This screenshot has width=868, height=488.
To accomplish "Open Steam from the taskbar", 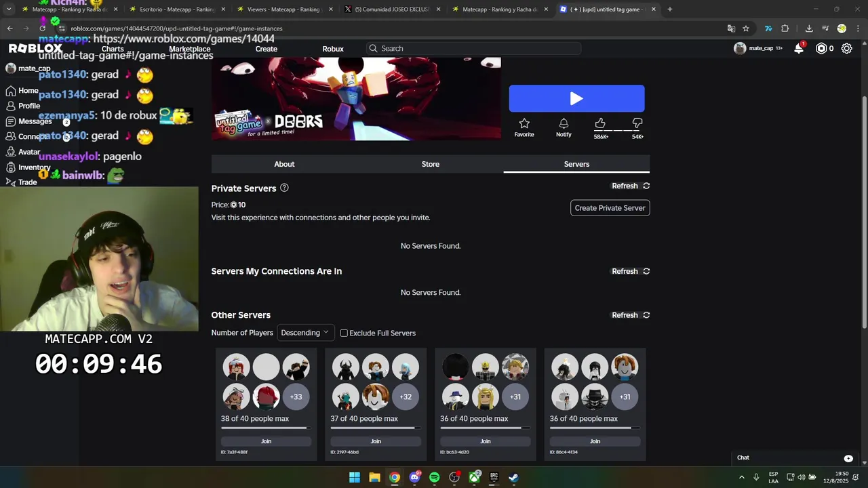I will (514, 477).
